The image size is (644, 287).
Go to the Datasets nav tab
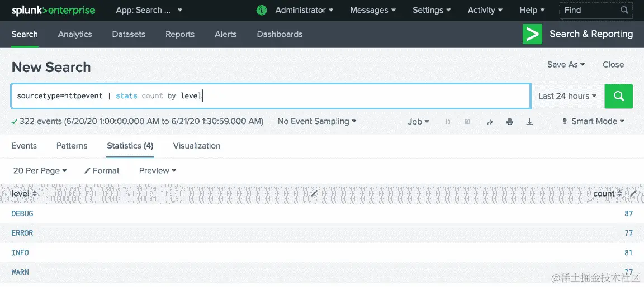(129, 34)
